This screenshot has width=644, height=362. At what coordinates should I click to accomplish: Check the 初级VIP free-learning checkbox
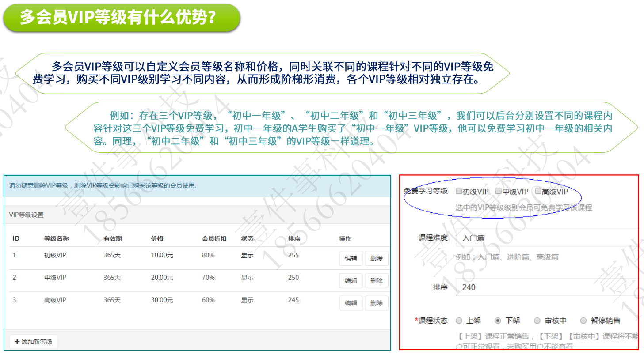(459, 191)
